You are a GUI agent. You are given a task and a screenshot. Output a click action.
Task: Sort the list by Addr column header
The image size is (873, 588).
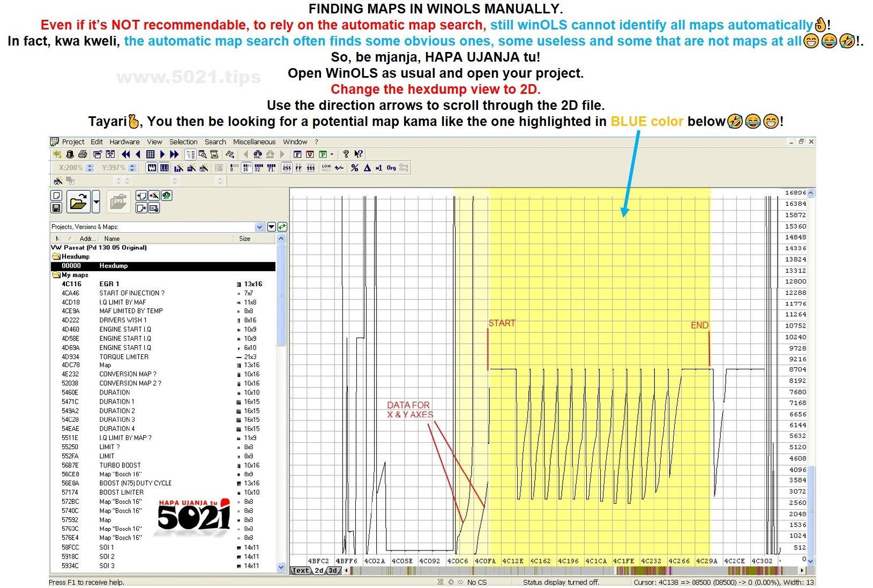coord(87,239)
